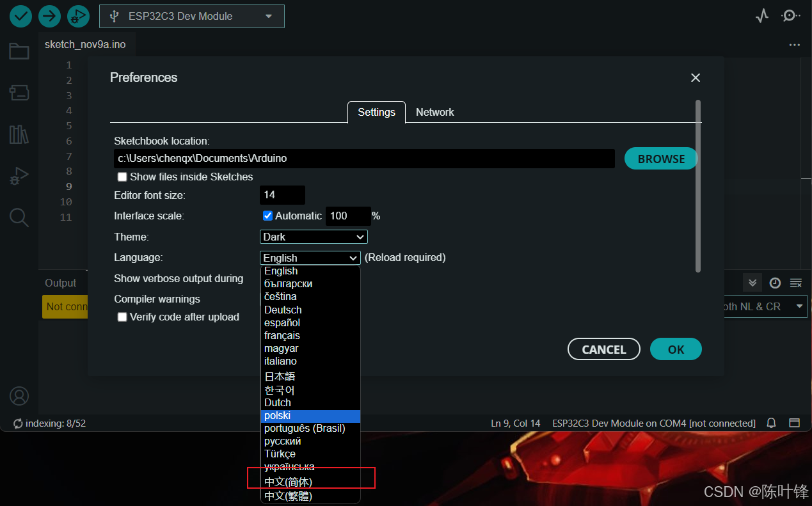Click the Upload arrow button
The width and height of the screenshot is (812, 506).
(49, 16)
